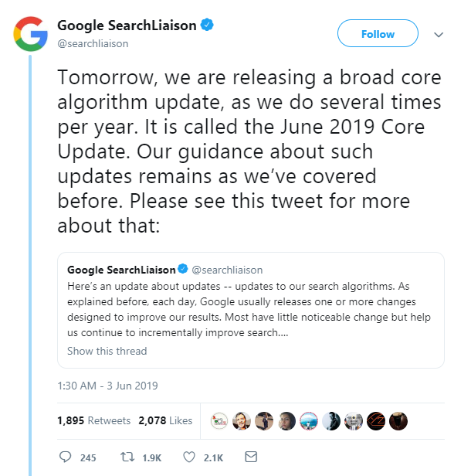View the 1,895 Retweets list
Viewport: 471px width, 476px height.
tap(93, 420)
